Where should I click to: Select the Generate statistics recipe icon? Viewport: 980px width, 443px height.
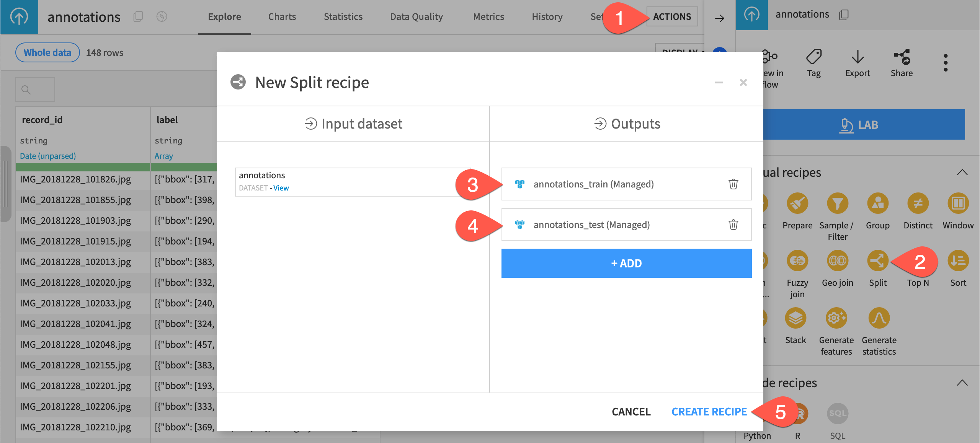tap(879, 318)
